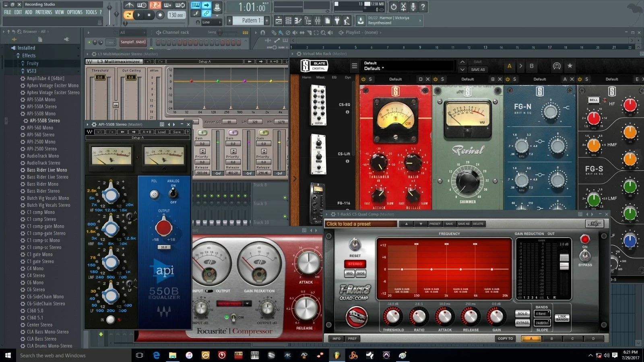Open the PATTERNS menu
This screenshot has width=644, height=362.
coord(43,12)
